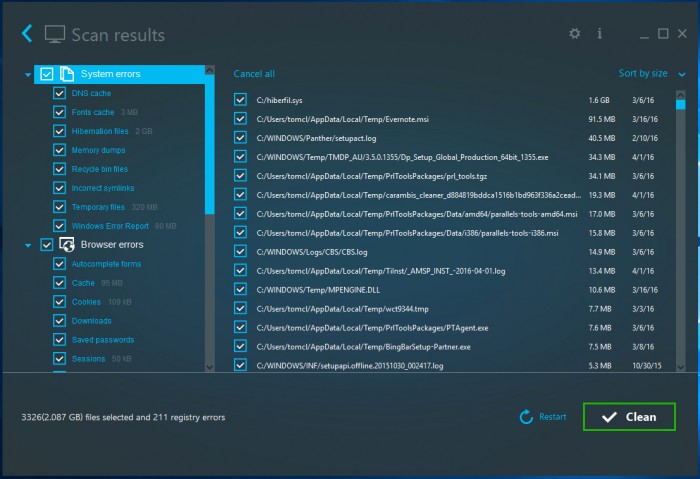Toggle the System errors checkbox
The width and height of the screenshot is (700, 479).
click(x=47, y=74)
